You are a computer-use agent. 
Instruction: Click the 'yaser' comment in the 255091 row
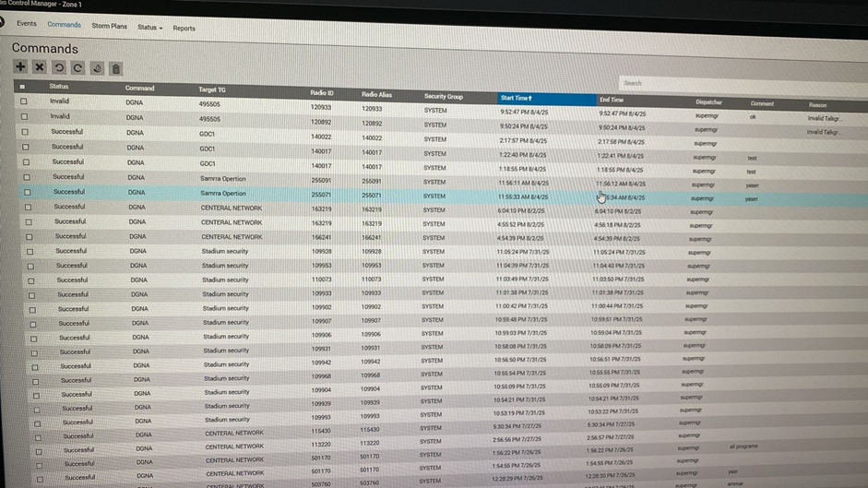coord(753,185)
